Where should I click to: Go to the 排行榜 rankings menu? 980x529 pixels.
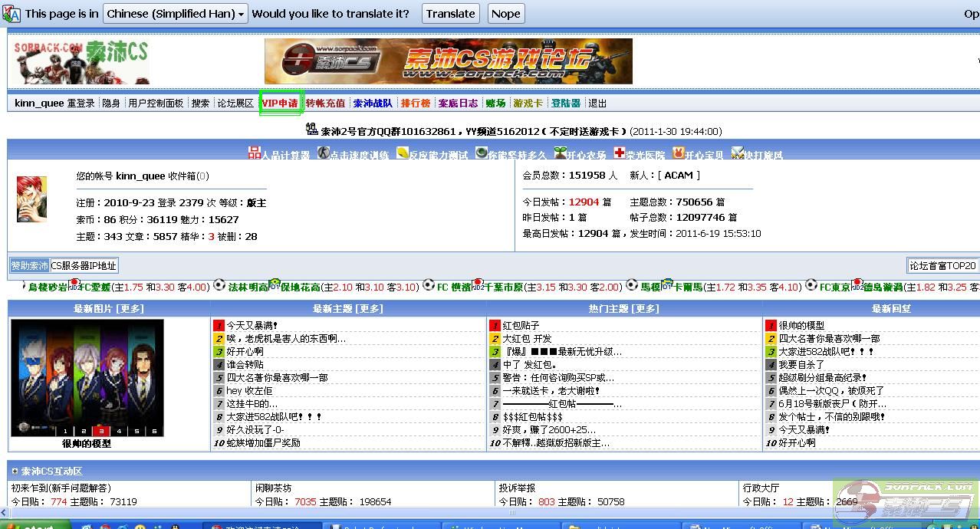415,103
